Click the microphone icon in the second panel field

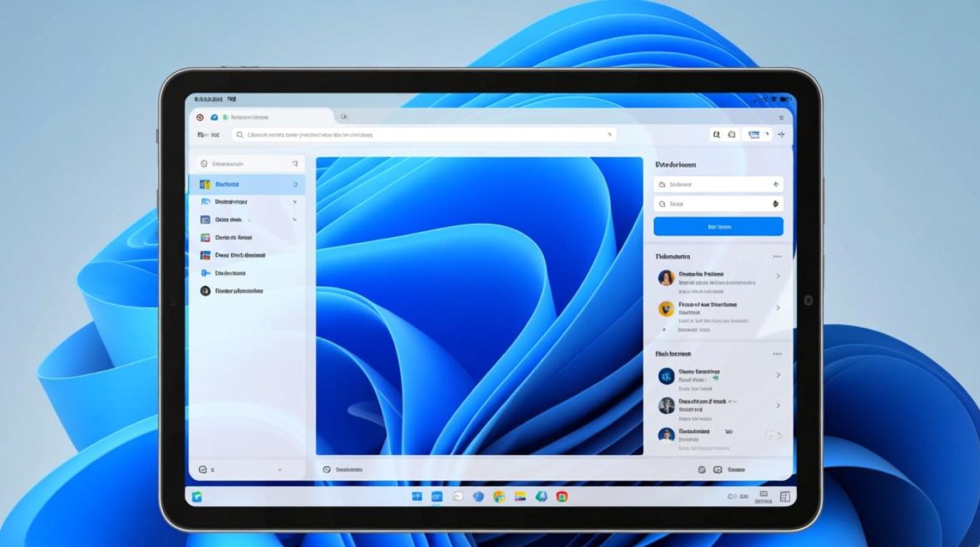(776, 204)
